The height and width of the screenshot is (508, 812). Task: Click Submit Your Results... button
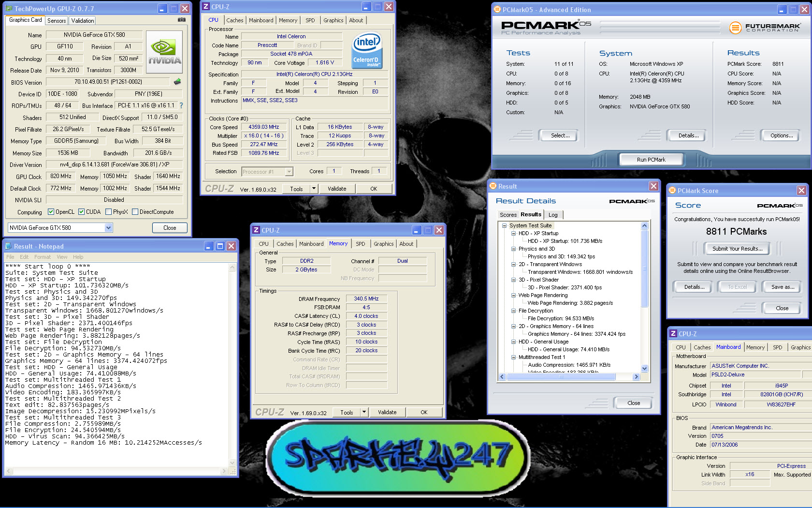click(x=737, y=249)
